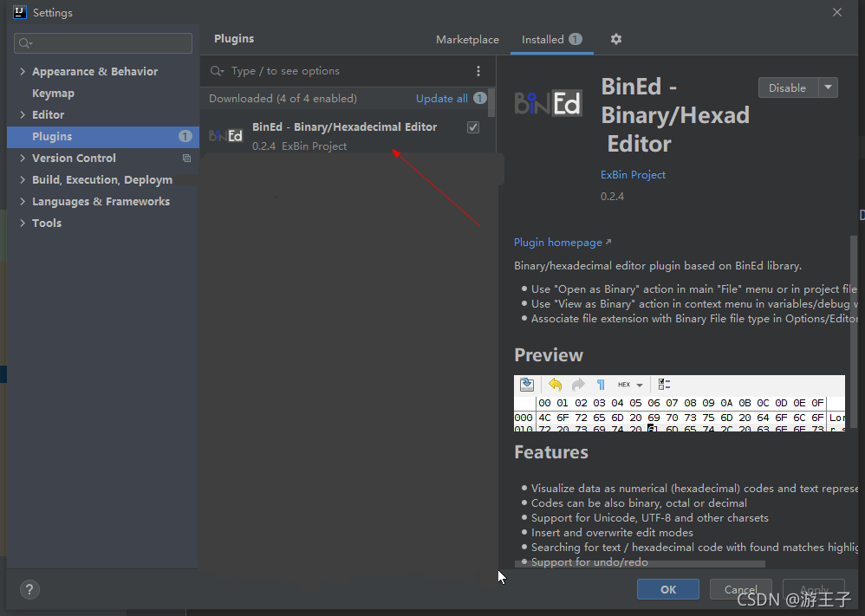Viewport: 865px width, 616px height.
Task: Open the dropdown arrow next to Disable
Action: (x=829, y=88)
